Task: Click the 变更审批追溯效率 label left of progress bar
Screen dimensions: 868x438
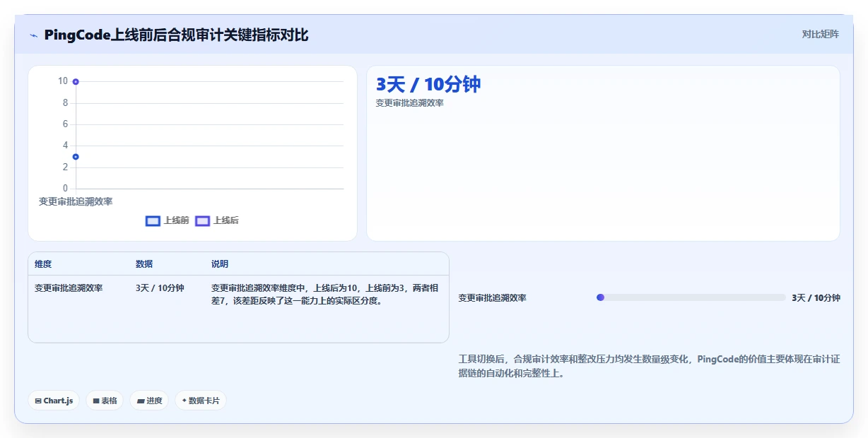Action: click(493, 298)
